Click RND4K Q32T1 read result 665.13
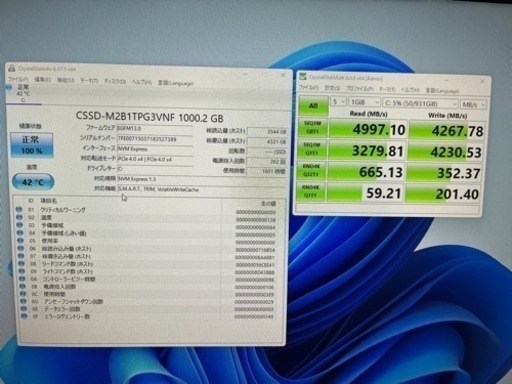The height and width of the screenshot is (384, 512). [366, 172]
